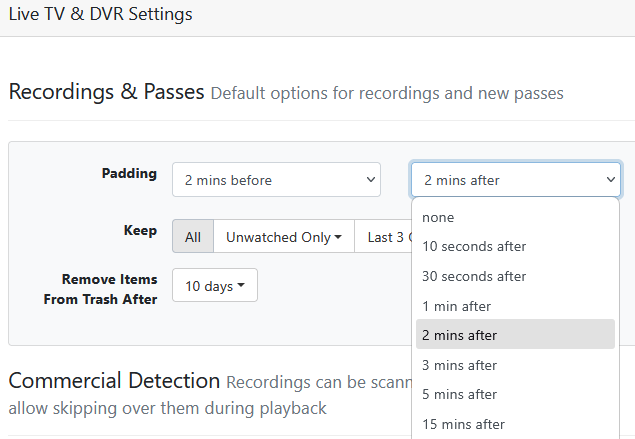
Task: Click the "Live TV & DVR Settings" title
Action: click(100, 15)
